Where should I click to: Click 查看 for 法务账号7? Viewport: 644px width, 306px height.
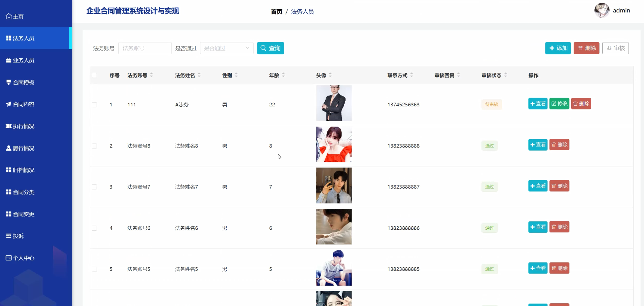pyautogui.click(x=538, y=186)
